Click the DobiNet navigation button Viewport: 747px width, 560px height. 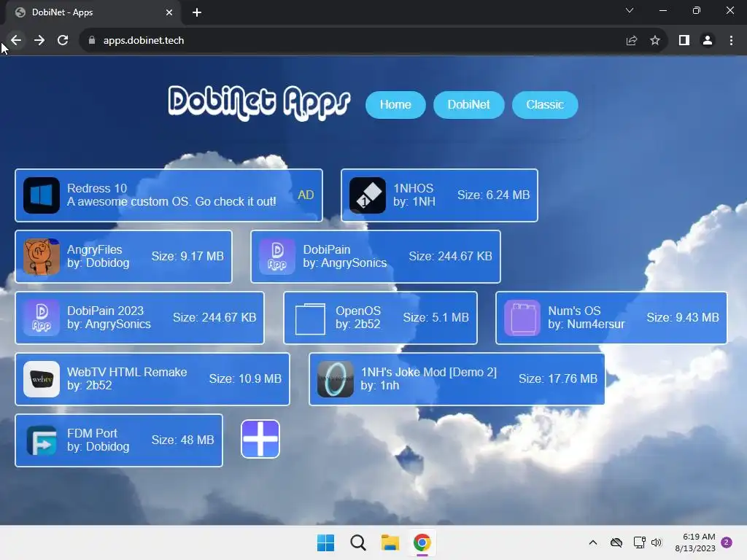click(469, 105)
